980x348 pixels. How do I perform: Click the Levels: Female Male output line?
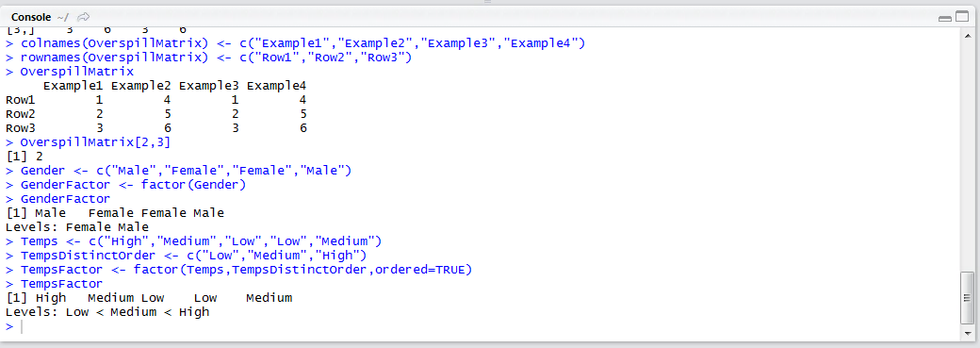(x=77, y=227)
